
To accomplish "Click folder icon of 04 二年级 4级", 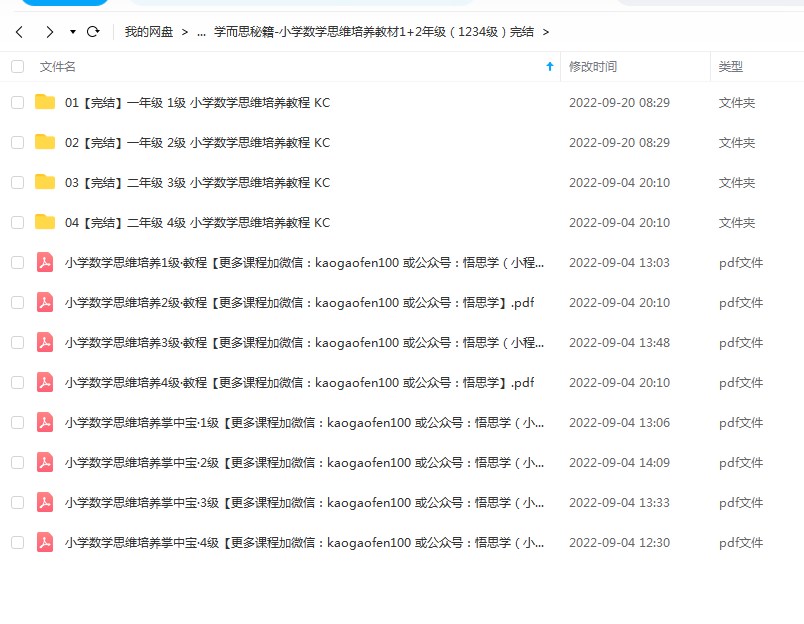I will coord(45,222).
